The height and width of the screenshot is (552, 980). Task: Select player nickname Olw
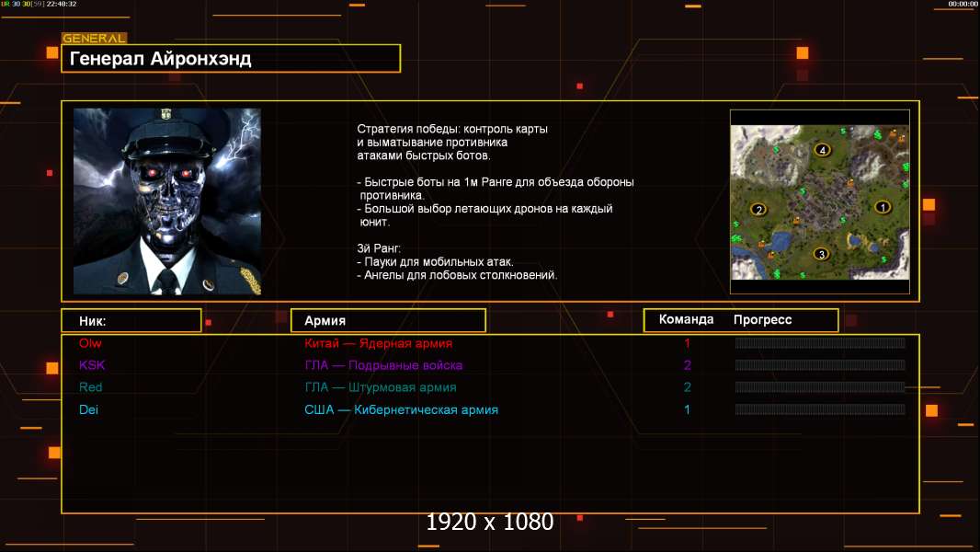[90, 343]
